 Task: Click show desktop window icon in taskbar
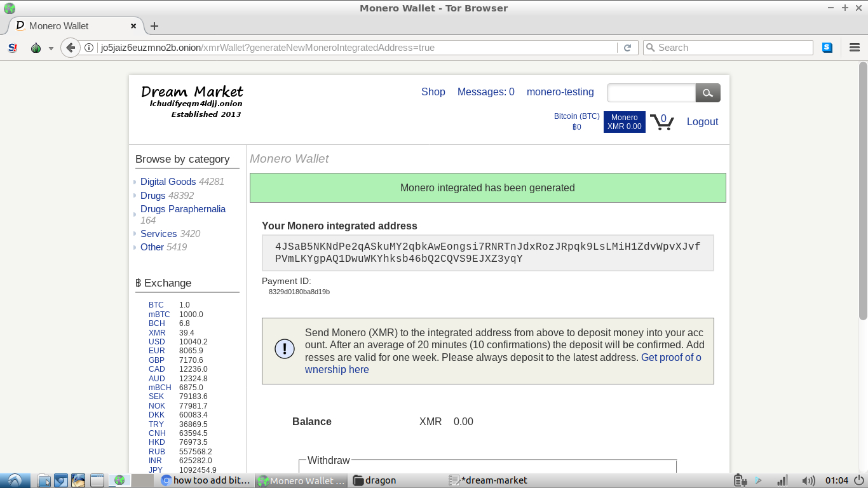[x=97, y=480]
